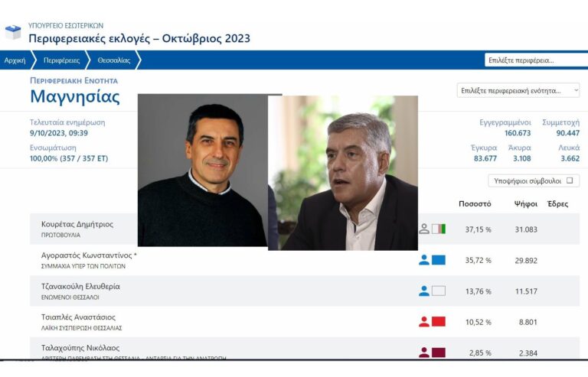
Task: Click the Ψήφοι column header
Action: point(525,204)
